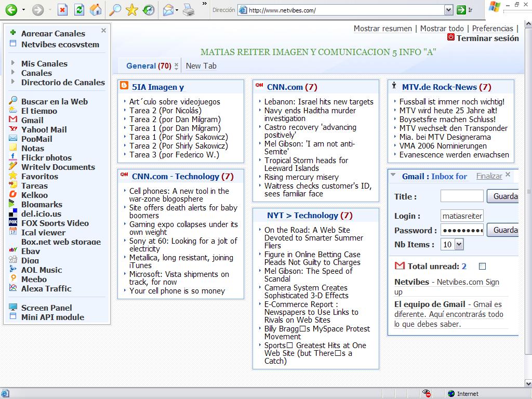Screen dimensions: 532x399
Task: Click the Login input field
Action: click(x=462, y=216)
